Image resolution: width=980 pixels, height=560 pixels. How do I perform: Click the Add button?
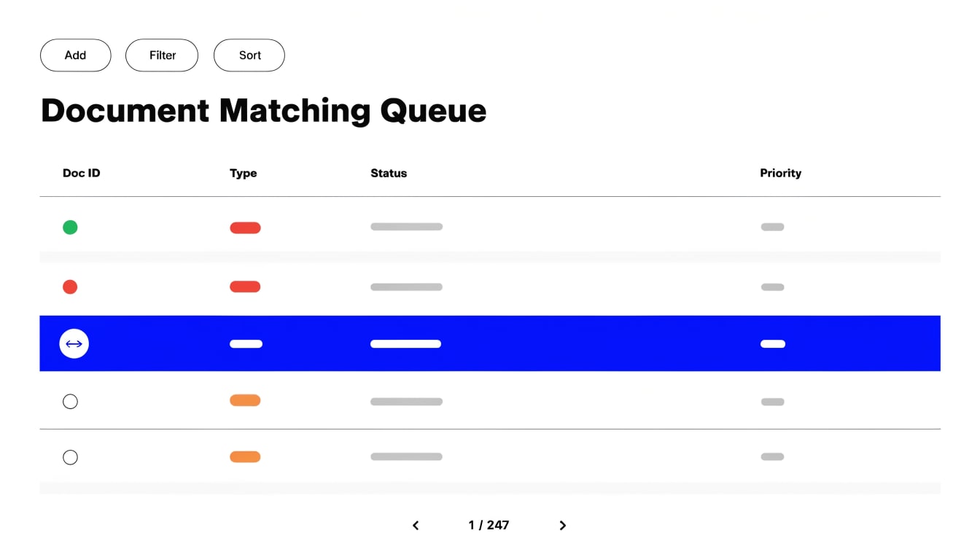coord(75,55)
